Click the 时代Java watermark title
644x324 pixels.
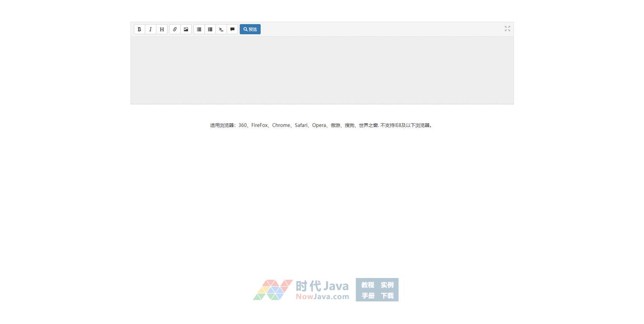[322, 286]
